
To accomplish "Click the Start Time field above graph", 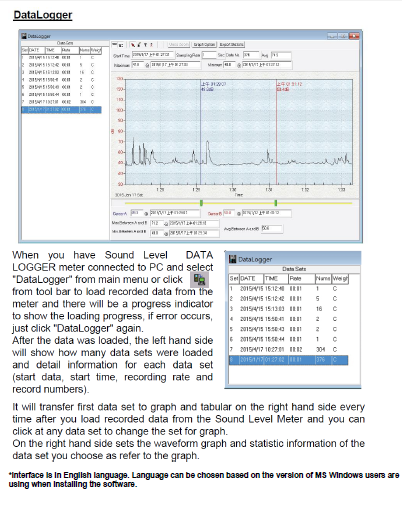I will [x=153, y=55].
